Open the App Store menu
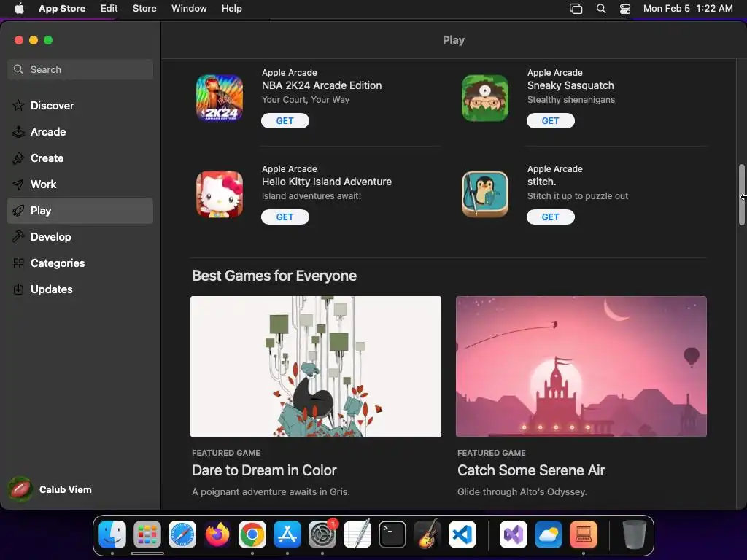Screen dimensions: 747x560 tap(62, 9)
